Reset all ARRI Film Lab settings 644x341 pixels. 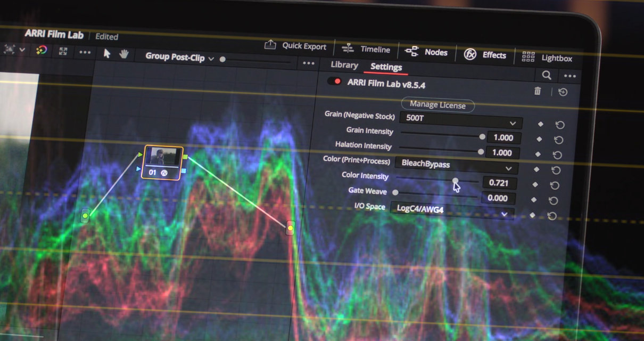563,92
